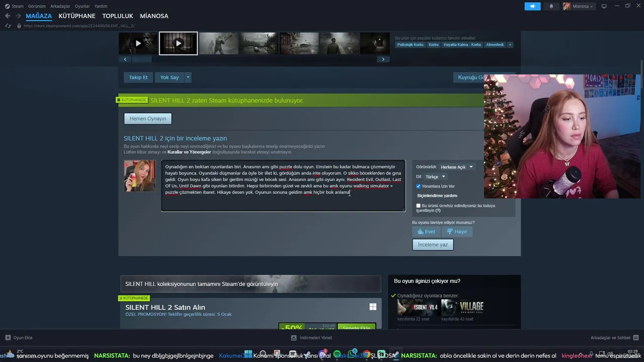Open the Kurallar ve Yönergeler link
Image resolution: width=644 pixels, height=362 pixels.
[x=189, y=152]
